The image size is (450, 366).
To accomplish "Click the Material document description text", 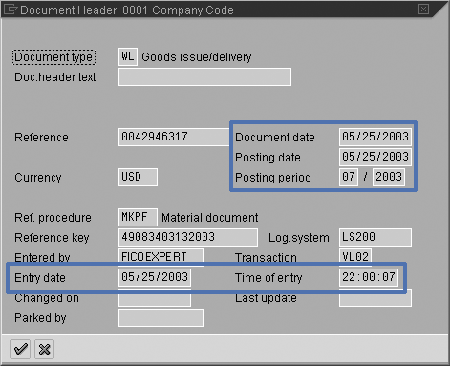I will (210, 218).
